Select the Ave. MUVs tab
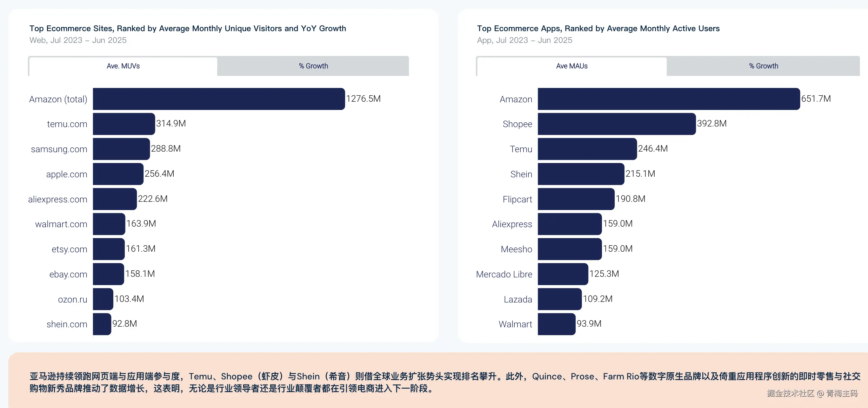This screenshot has height=408, width=868. click(x=123, y=66)
